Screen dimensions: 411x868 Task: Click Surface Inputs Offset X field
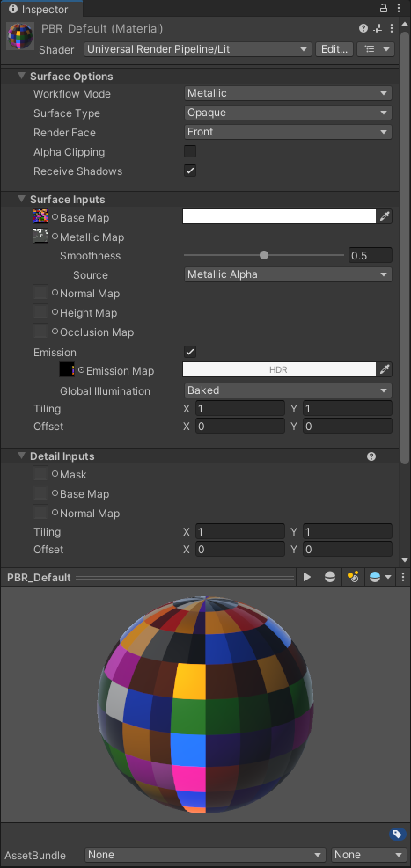coord(240,426)
